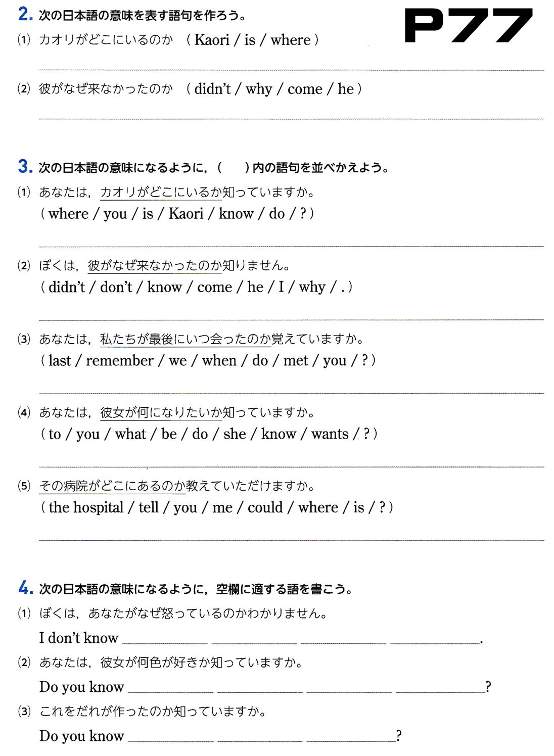554x756 pixels.
Task: Click the answer line under to / you / what / be
Action: [x=291, y=466]
